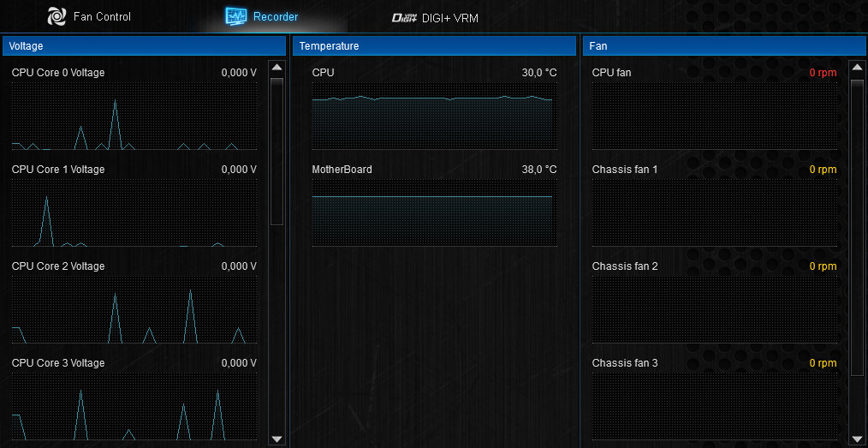Image resolution: width=868 pixels, height=448 pixels.
Task: Click the CPU fan graph area
Action: click(715, 116)
